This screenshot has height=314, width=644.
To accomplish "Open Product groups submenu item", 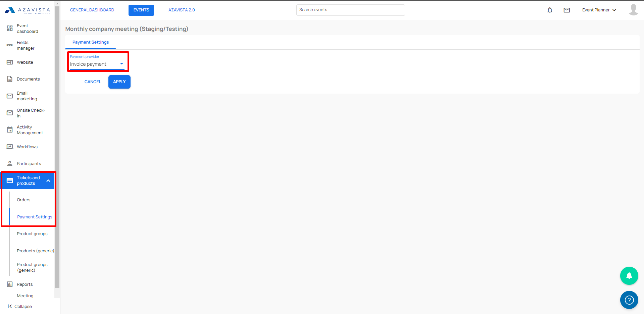I will 32,234.
